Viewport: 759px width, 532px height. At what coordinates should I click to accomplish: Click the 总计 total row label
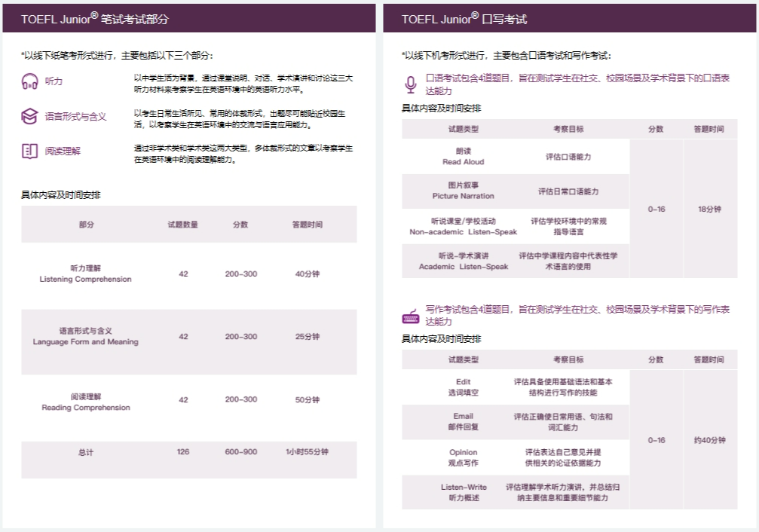(x=85, y=452)
